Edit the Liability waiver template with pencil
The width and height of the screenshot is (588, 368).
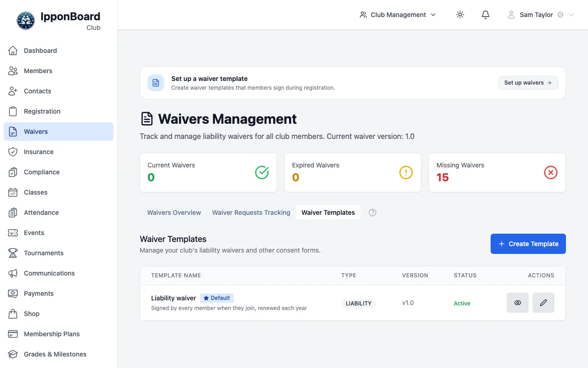543,303
